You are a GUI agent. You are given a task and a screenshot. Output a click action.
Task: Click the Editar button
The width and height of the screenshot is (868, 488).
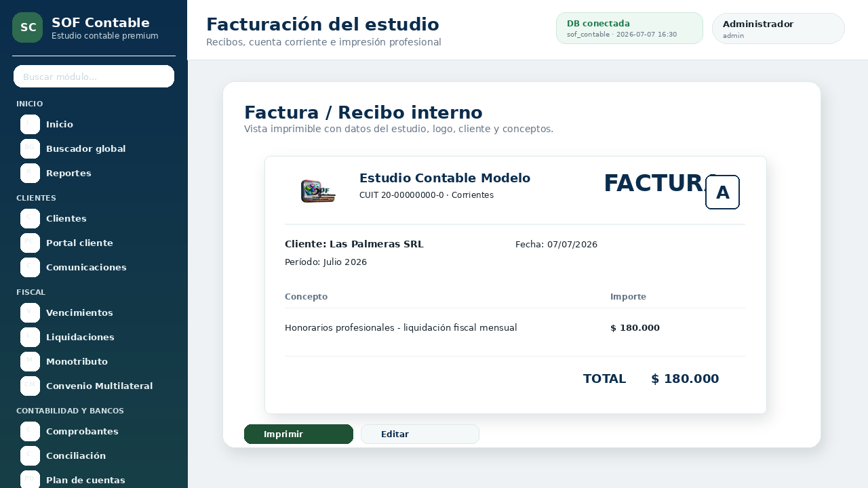point(420,434)
